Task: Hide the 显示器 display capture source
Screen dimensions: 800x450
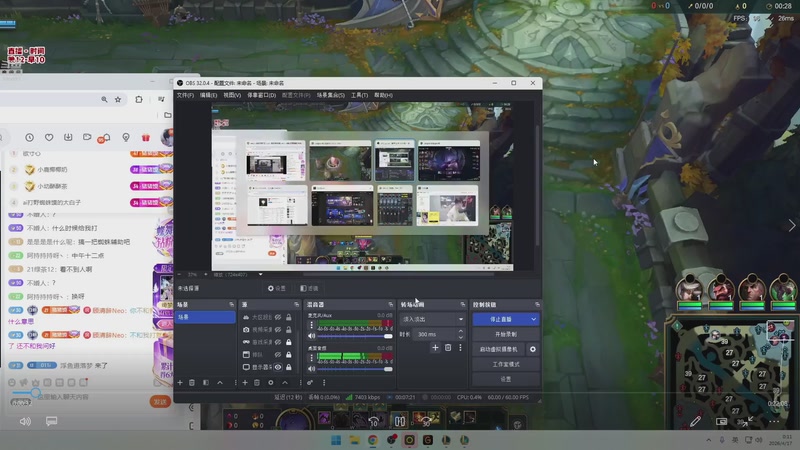Action: [278, 367]
